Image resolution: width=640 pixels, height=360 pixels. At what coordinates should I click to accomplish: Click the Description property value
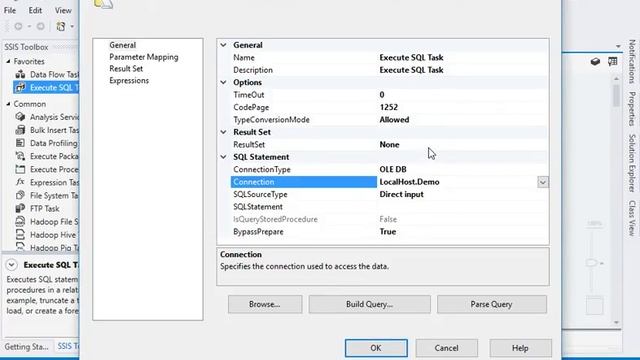[x=411, y=70]
